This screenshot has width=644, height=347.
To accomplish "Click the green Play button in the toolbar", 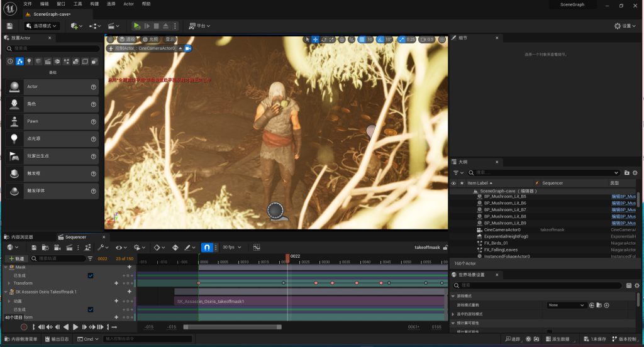I will [x=136, y=26].
